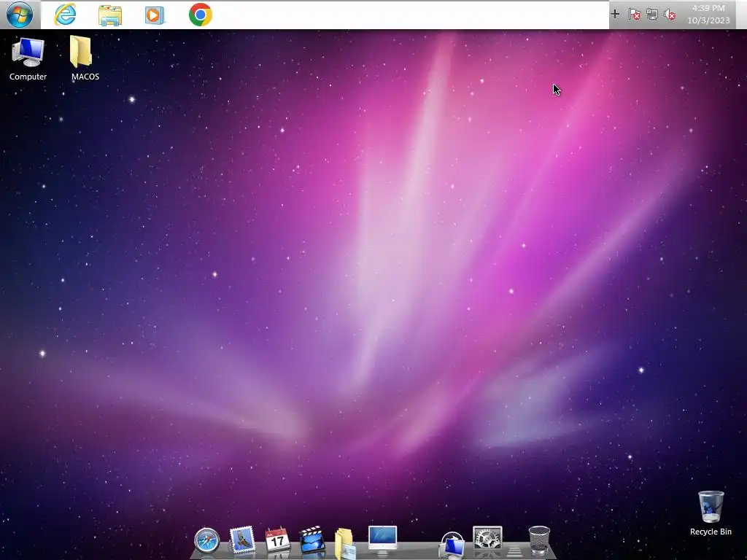Show hidden tray icons with the plus

(615, 15)
